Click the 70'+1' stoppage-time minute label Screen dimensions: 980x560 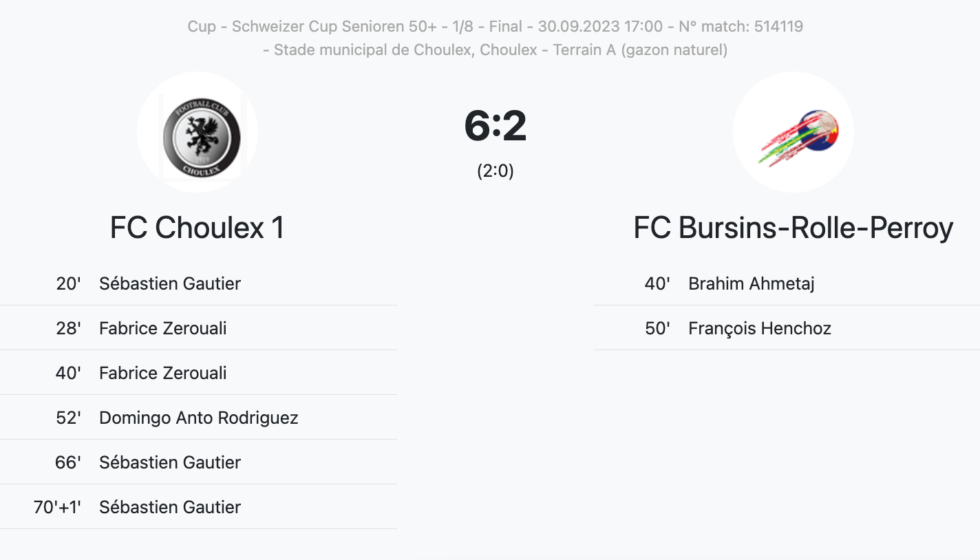pyautogui.click(x=57, y=507)
